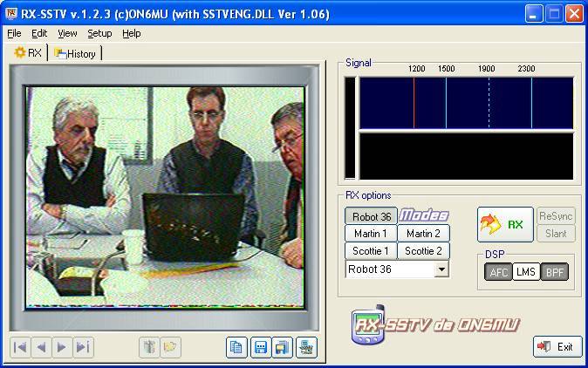Open the Help menu
Screen dimensions: 588x368
point(132,33)
